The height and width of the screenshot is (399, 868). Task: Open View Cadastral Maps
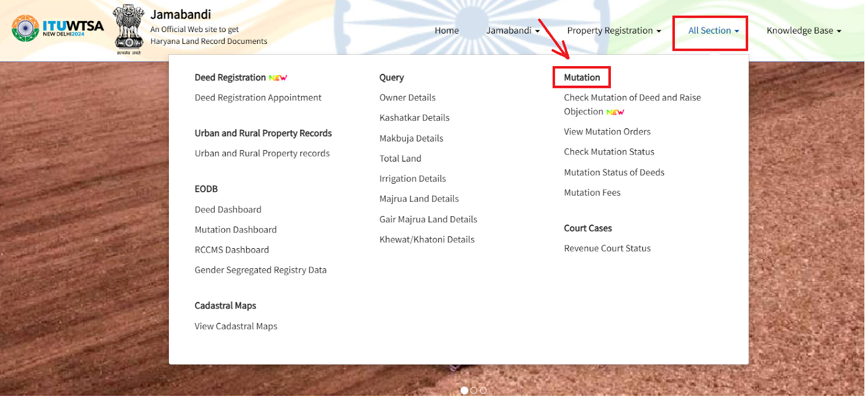pos(235,326)
